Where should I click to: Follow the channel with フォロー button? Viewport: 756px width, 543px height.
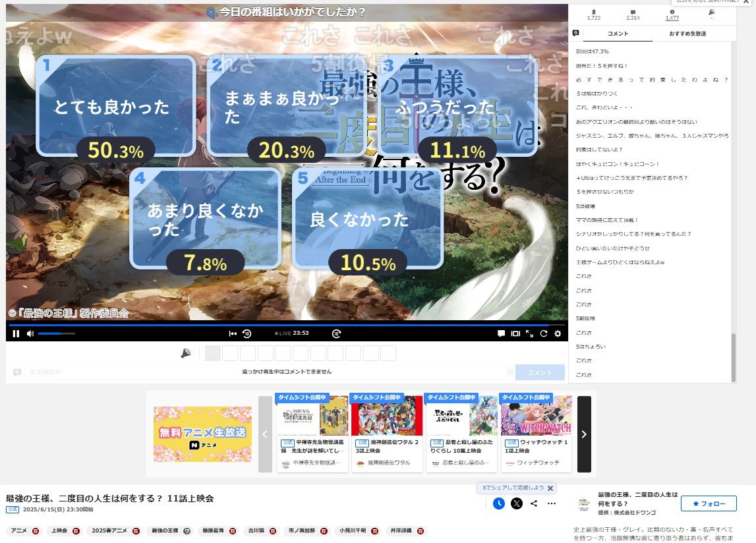pos(709,503)
